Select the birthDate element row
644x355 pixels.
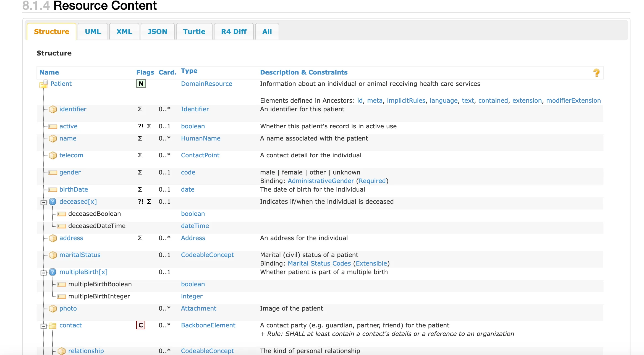pos(74,190)
